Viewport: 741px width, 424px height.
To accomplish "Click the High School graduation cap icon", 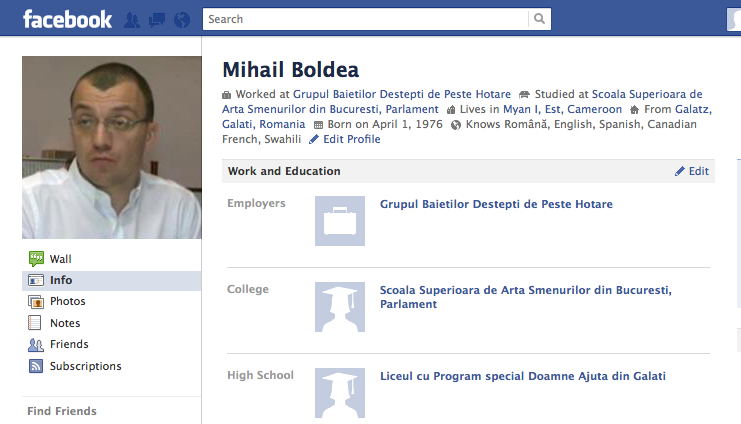I will 340,393.
